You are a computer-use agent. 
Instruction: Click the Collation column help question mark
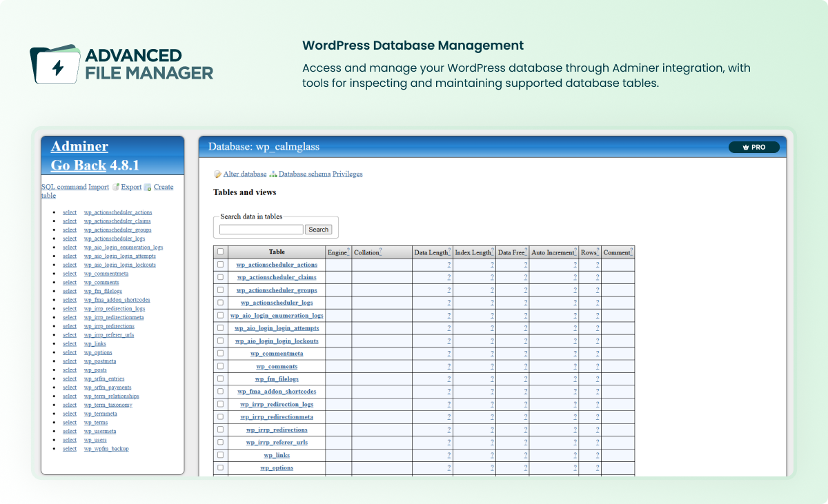click(380, 251)
